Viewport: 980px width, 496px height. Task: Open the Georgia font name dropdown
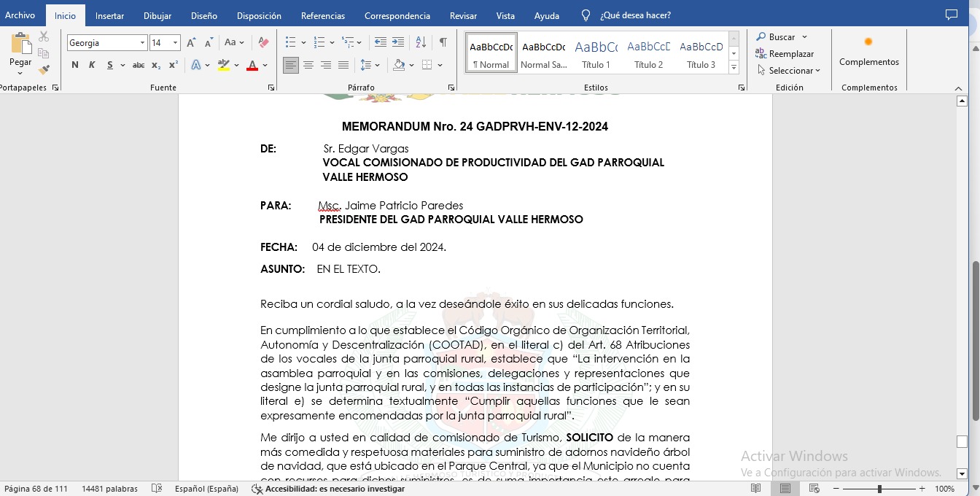[x=142, y=43]
